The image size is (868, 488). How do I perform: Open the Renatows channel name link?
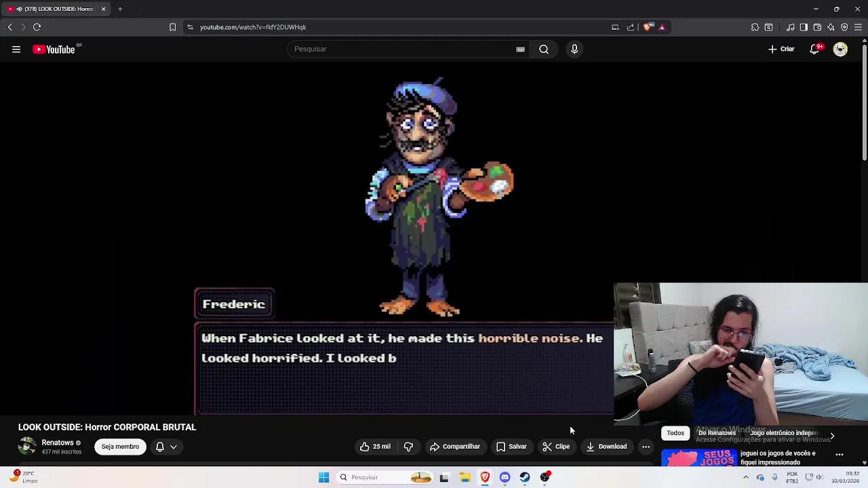tap(57, 443)
